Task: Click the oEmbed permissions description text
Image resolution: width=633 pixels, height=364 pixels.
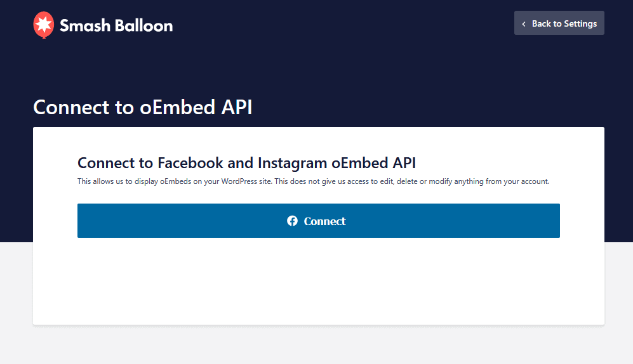Action: coord(313,181)
